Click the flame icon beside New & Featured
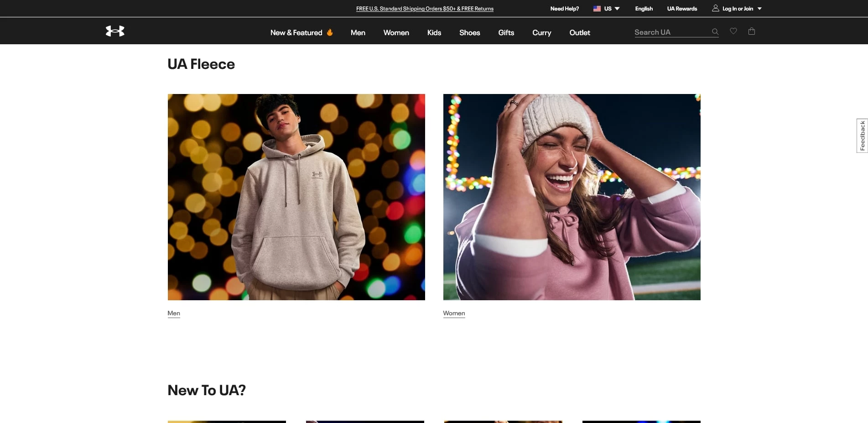868x423 pixels. pos(330,32)
